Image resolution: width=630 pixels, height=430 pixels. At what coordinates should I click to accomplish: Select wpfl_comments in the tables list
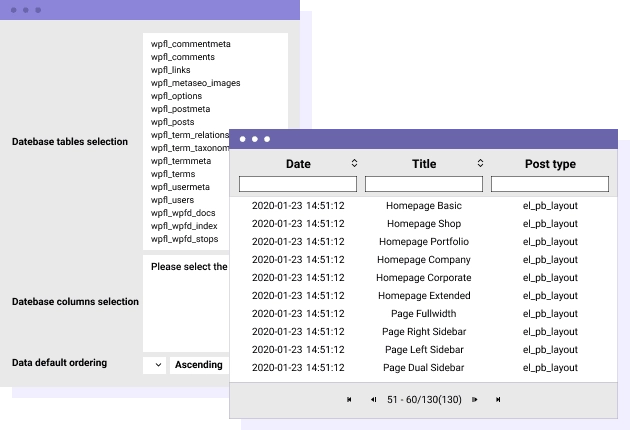click(183, 57)
